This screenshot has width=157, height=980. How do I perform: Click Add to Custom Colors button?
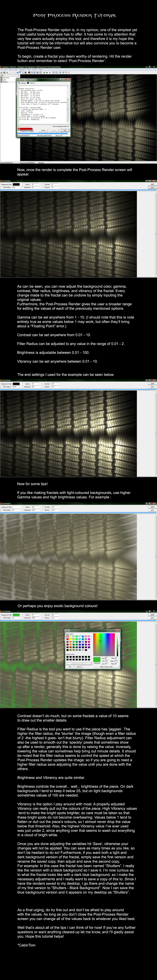(x=106, y=667)
